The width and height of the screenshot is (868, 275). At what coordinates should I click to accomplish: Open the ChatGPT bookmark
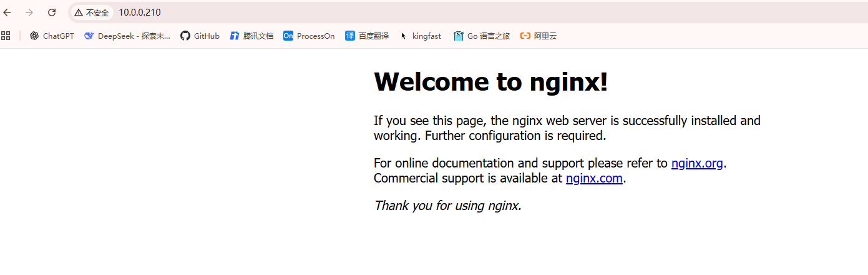[52, 36]
